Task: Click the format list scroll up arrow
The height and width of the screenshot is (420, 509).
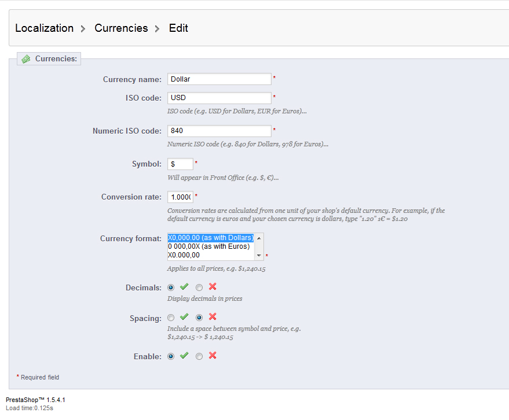Action: pos(259,238)
